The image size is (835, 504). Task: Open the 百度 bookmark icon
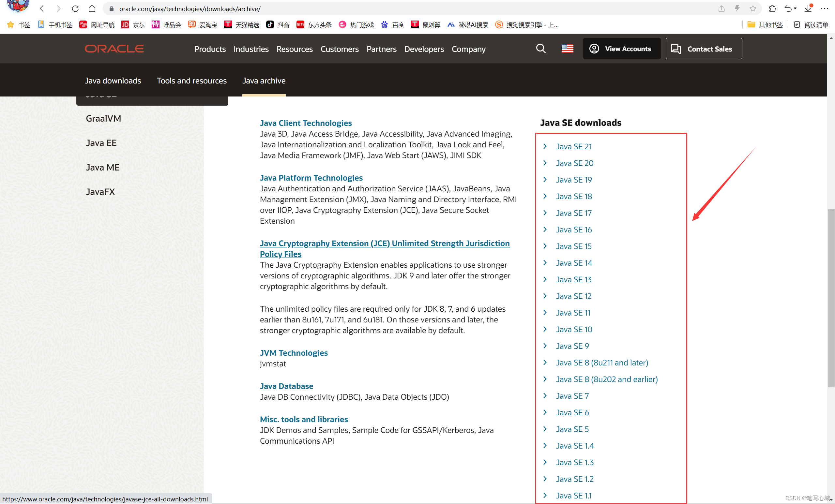click(384, 24)
